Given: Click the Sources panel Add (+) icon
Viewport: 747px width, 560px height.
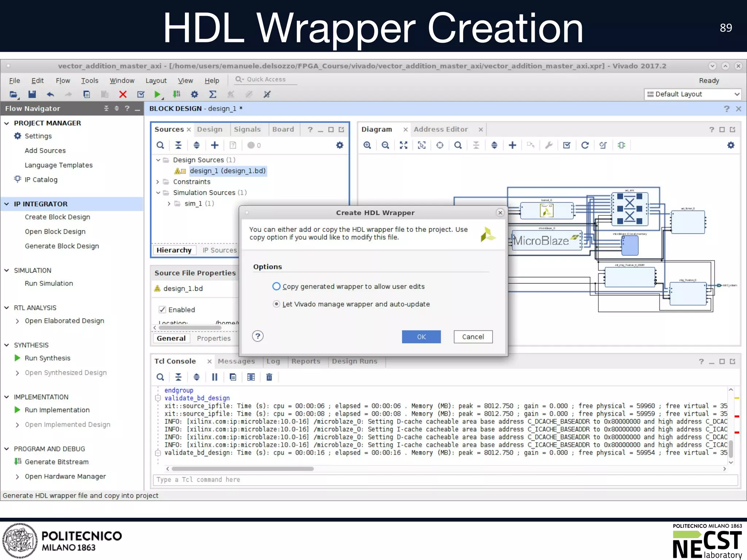Looking at the screenshot, I should pyautogui.click(x=215, y=145).
